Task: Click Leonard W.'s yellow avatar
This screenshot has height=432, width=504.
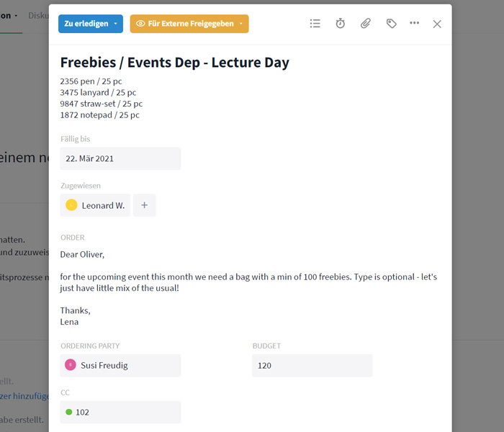Action: click(x=71, y=205)
